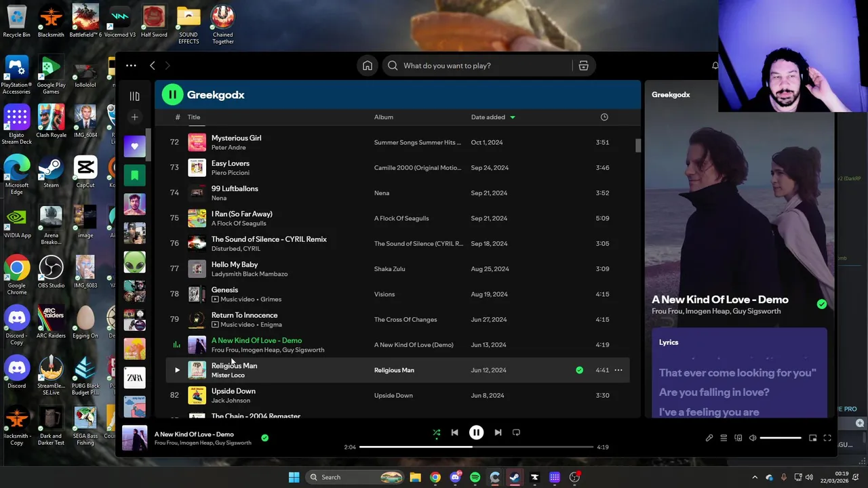Screen dimensions: 868x488
Task: Open the Liked Songs heart playlist
Action: coord(134,146)
